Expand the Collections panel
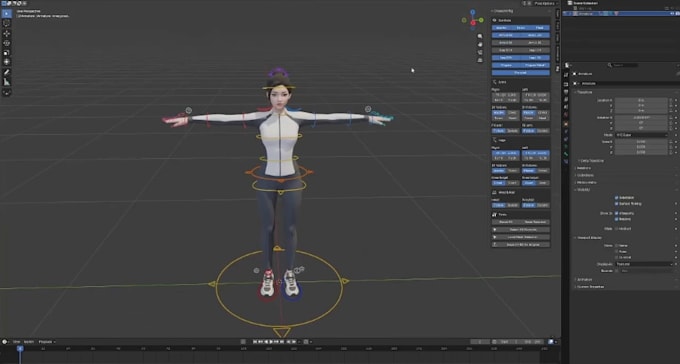680x364 pixels. pos(585,175)
